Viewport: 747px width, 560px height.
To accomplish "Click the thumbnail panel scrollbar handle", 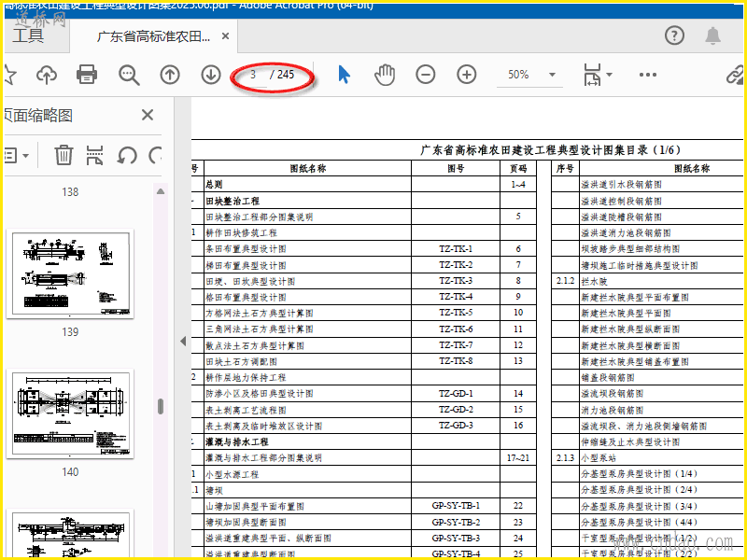I will tap(161, 406).
